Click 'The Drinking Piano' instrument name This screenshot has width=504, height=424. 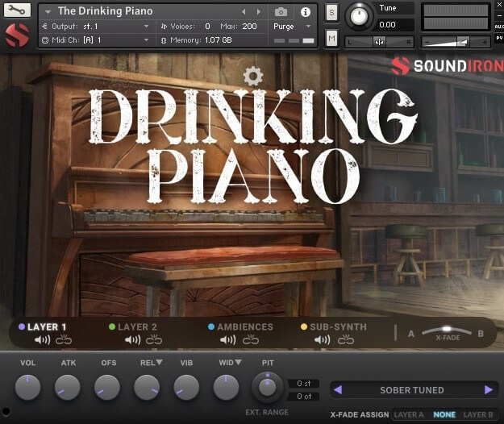point(105,11)
